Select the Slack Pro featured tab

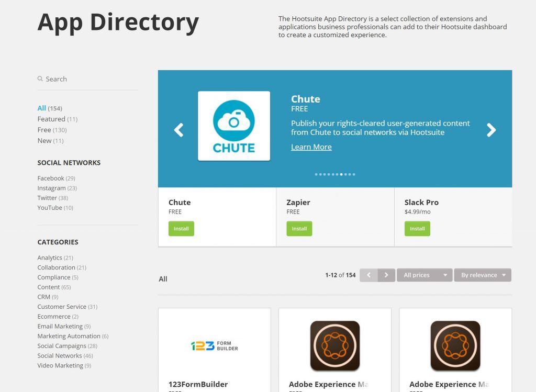tap(453, 217)
